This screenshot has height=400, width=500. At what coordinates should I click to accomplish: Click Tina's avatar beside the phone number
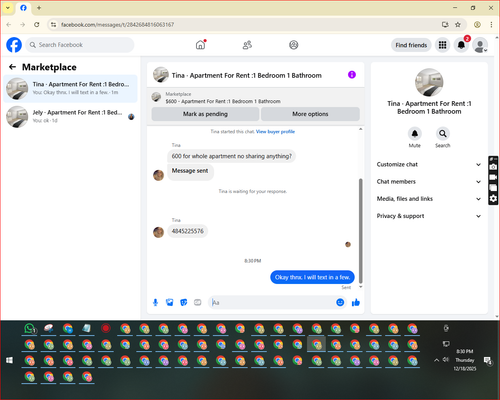(x=158, y=232)
